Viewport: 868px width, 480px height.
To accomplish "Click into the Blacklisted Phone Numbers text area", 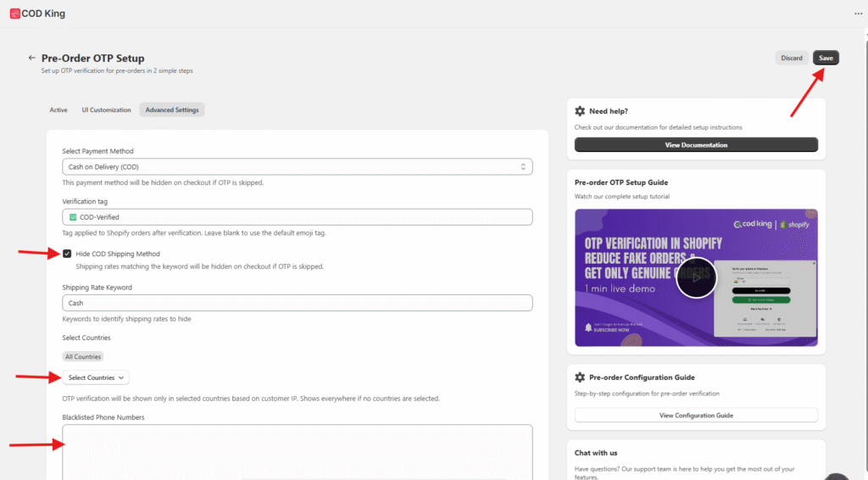I will (x=297, y=449).
